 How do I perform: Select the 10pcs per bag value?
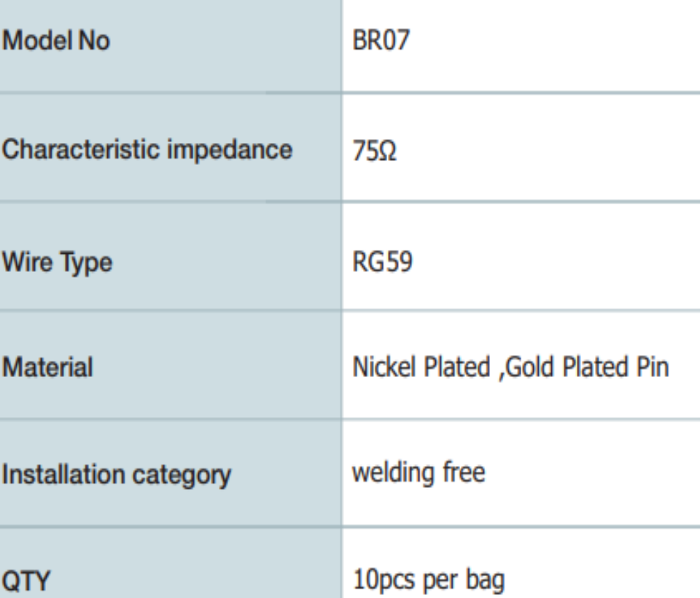pyautogui.click(x=428, y=580)
